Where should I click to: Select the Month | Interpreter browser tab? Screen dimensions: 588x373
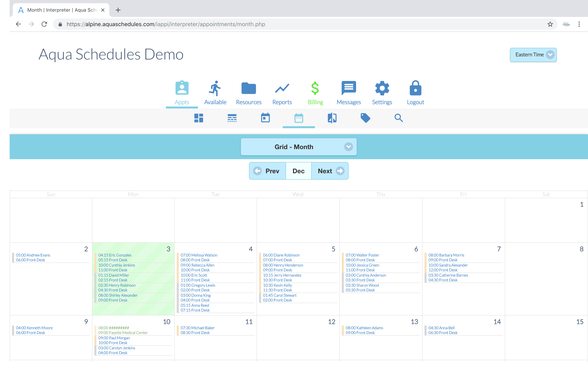[61, 10]
